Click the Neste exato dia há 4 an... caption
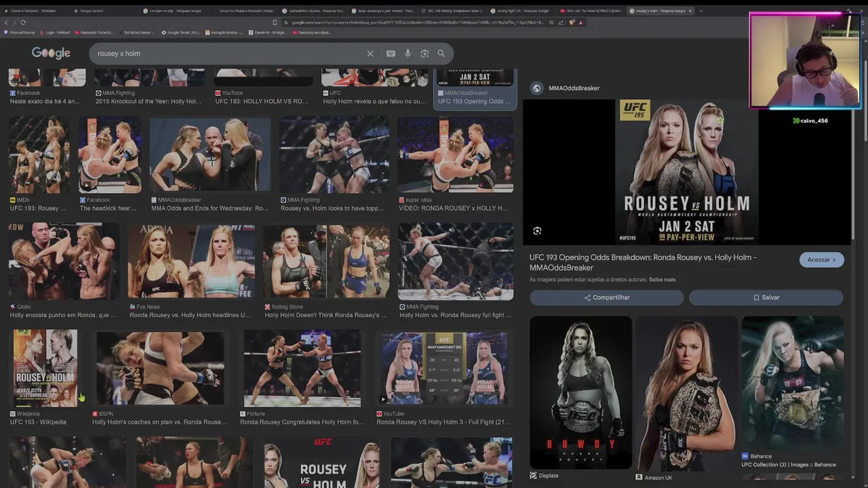The height and width of the screenshot is (488, 868). [45, 102]
